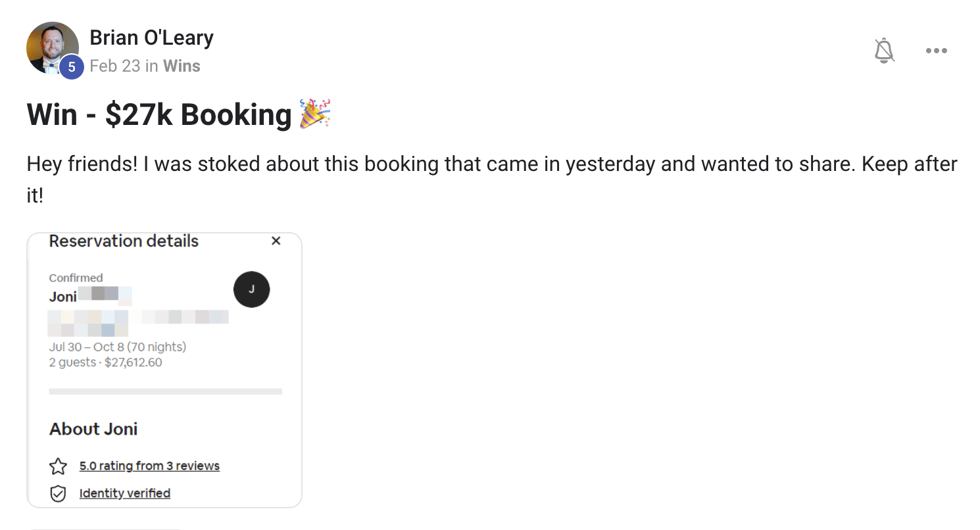
Task: Click the About Joni heading
Action: (93, 429)
